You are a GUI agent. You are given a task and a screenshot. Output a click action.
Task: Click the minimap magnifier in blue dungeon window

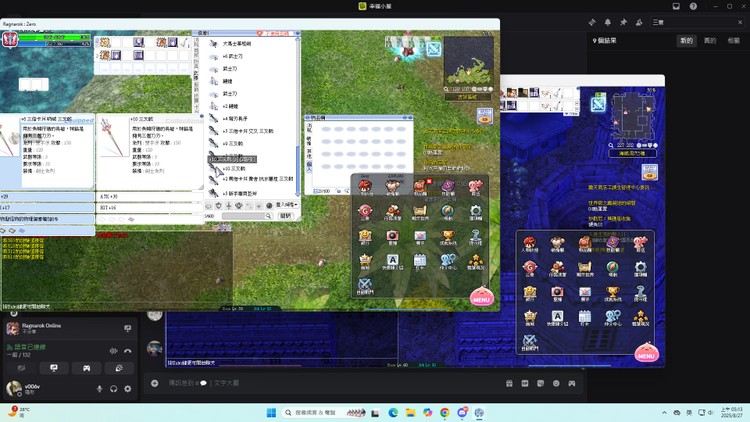pyautogui.click(x=611, y=145)
